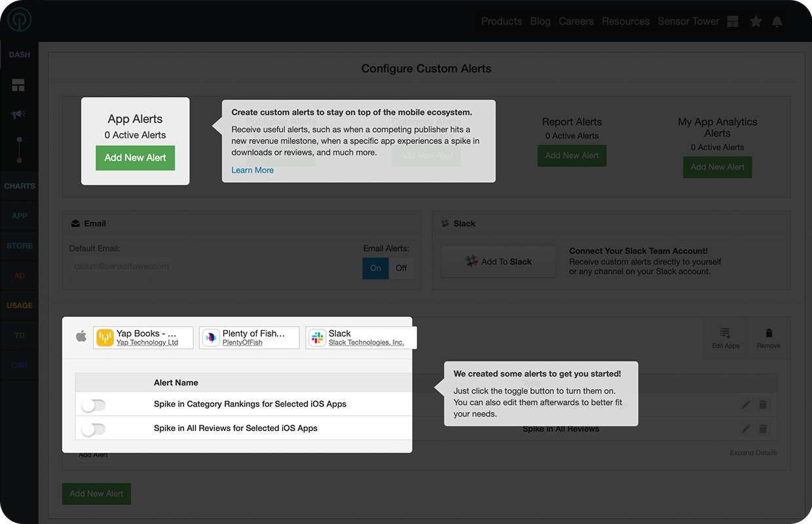Open the grid apps icon in header

(733, 22)
